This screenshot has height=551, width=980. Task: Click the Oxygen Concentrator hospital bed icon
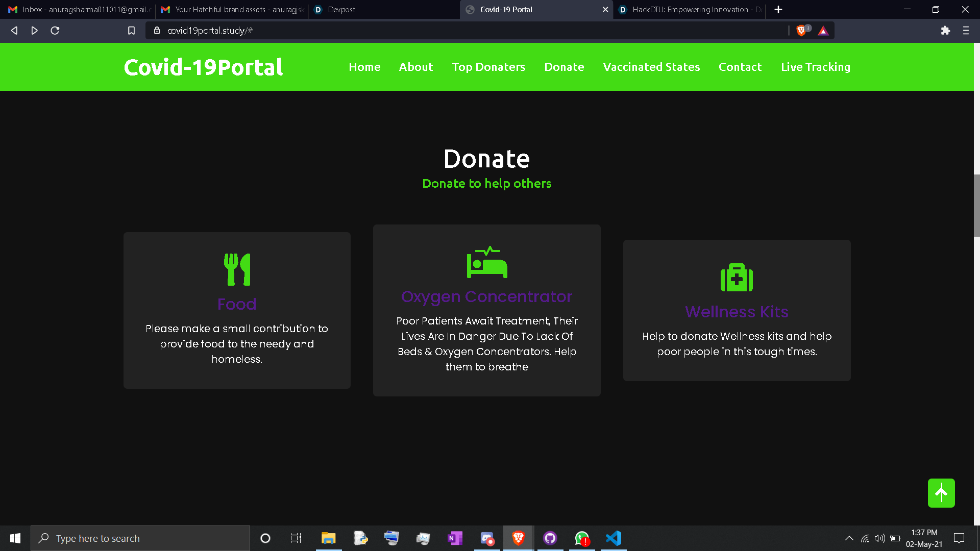[x=487, y=262]
